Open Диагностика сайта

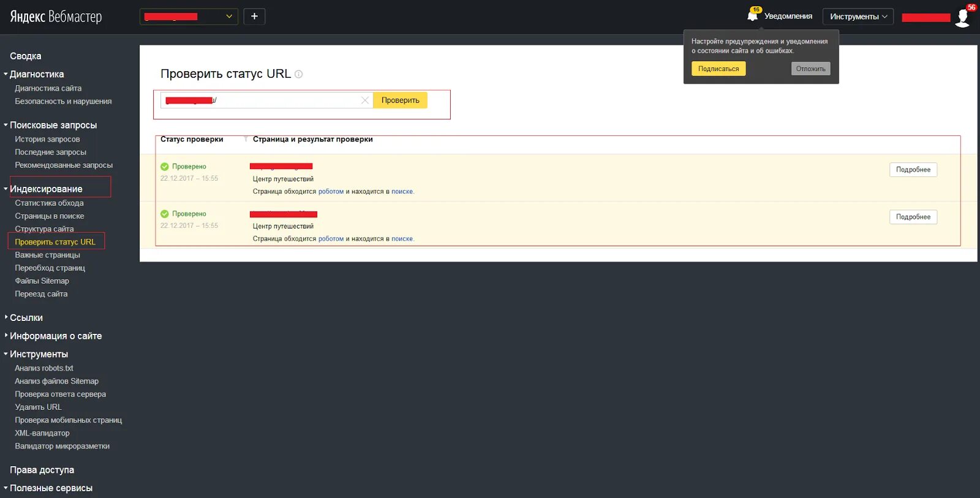pos(48,88)
